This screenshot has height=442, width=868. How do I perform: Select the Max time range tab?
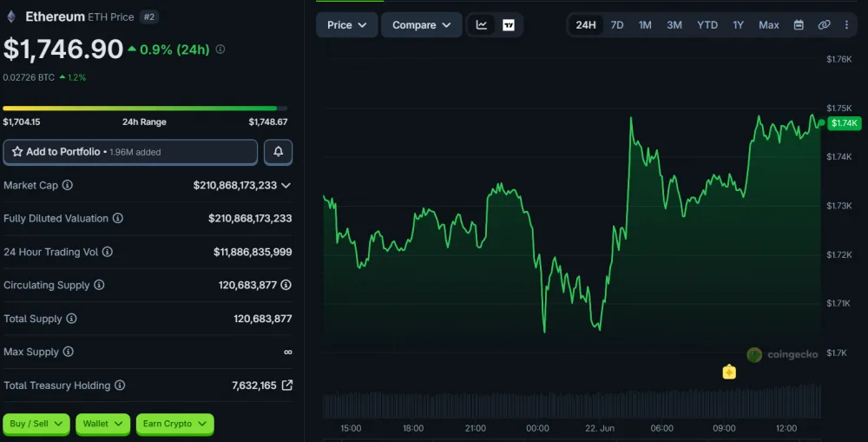(x=768, y=25)
